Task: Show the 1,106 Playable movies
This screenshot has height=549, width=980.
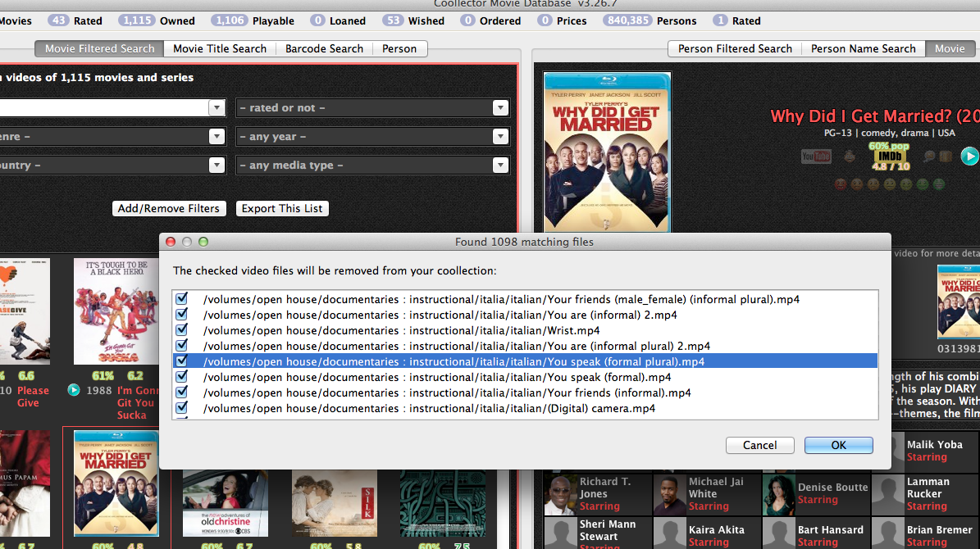Action: (253, 20)
